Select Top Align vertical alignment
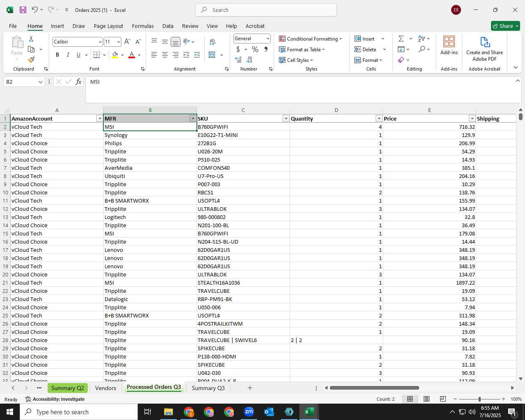This screenshot has width=525, height=420. point(154,41)
